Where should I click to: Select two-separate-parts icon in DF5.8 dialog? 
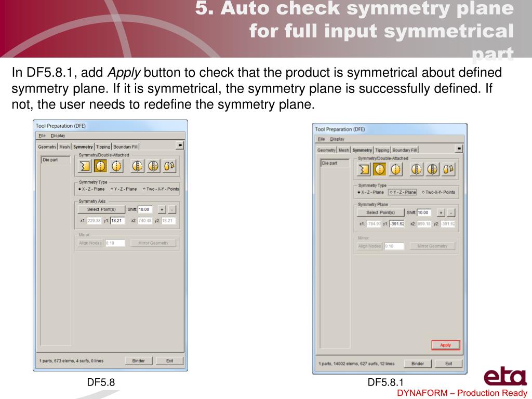tap(169, 166)
